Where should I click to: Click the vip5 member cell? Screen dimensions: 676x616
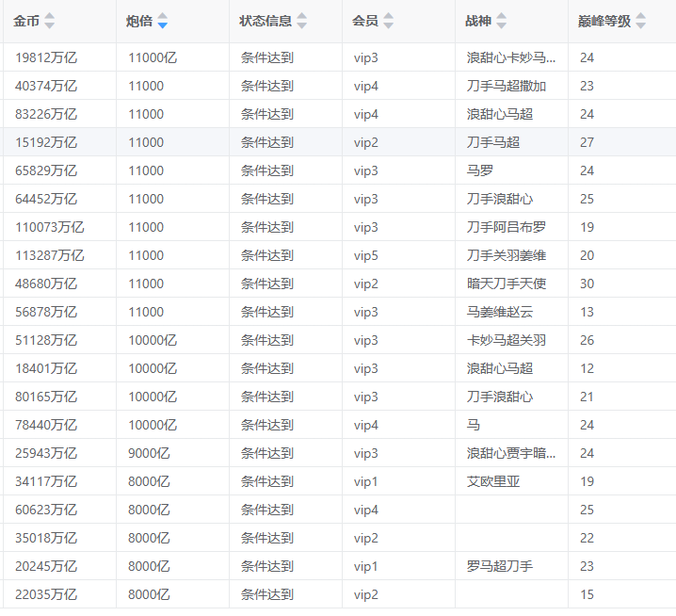pos(366,255)
